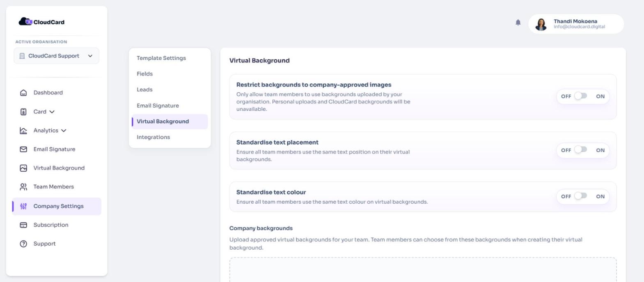Click the Subscription credit card icon
The image size is (644, 282).
click(x=23, y=225)
